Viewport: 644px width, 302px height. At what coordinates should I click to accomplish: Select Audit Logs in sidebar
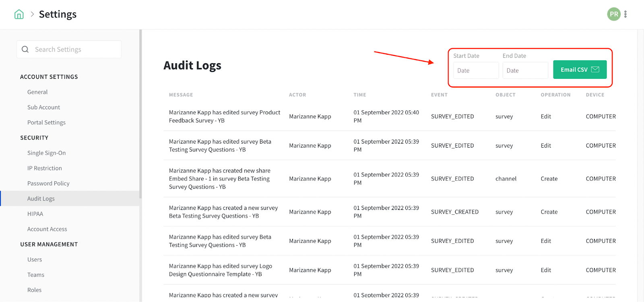[70, 199]
